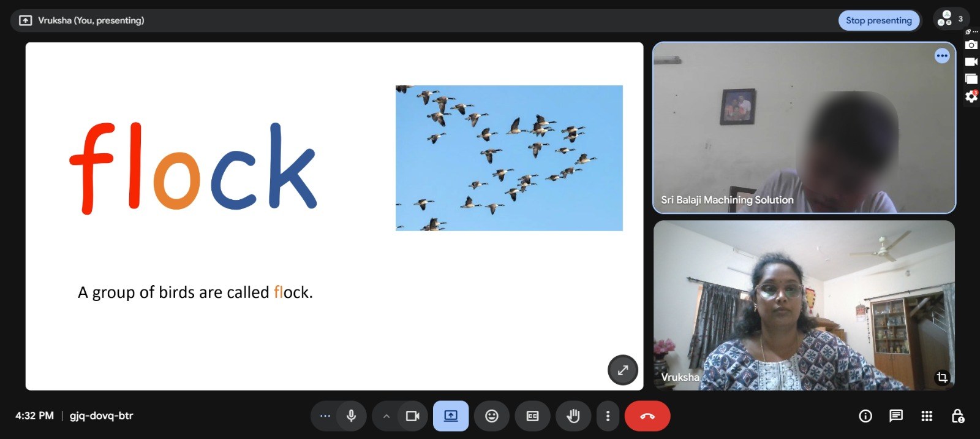Click the meeting code gjq-dovq-btr

coord(101,416)
